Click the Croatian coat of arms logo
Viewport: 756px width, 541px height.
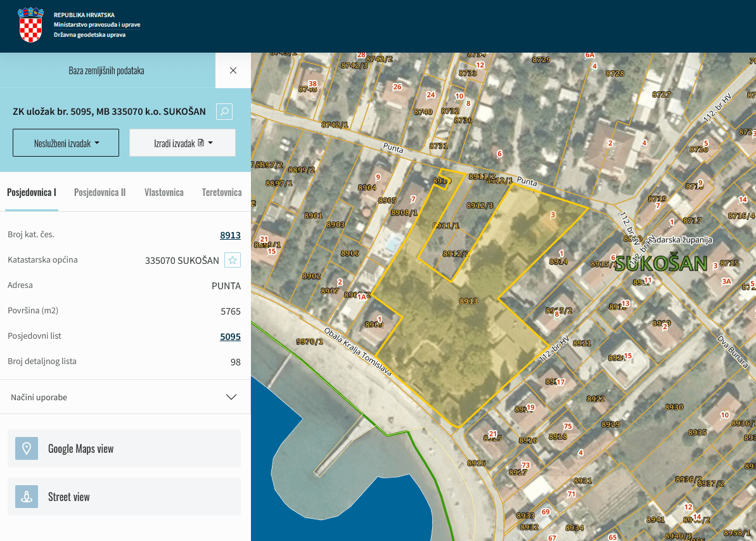pyautogui.click(x=30, y=25)
